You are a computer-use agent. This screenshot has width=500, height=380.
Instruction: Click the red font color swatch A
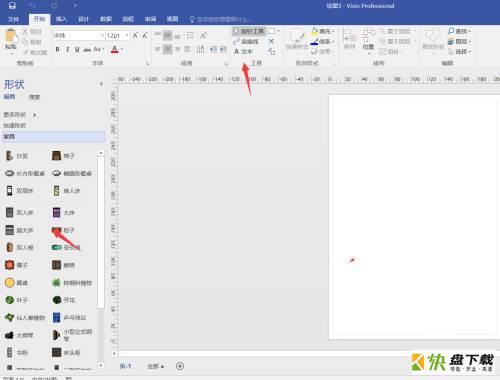[x=114, y=50]
